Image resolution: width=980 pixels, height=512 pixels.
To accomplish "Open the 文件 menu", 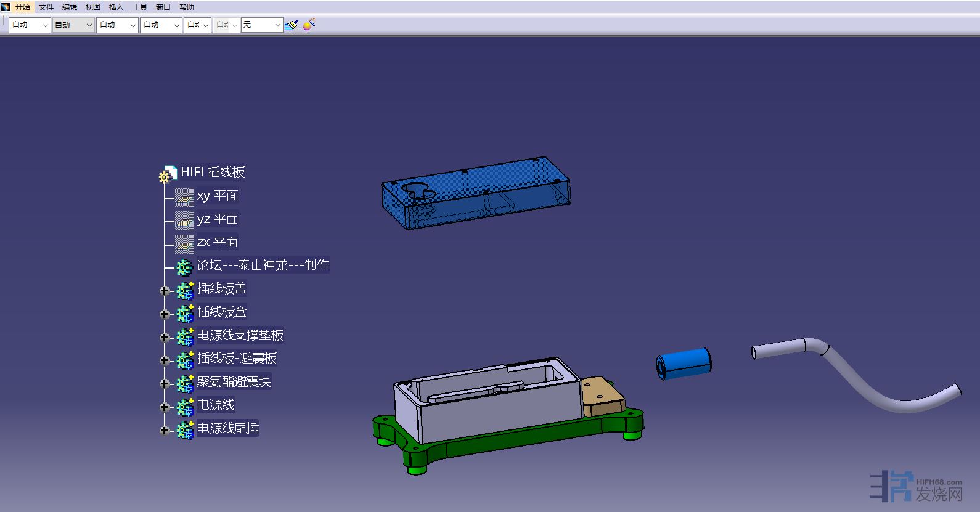I will [46, 7].
